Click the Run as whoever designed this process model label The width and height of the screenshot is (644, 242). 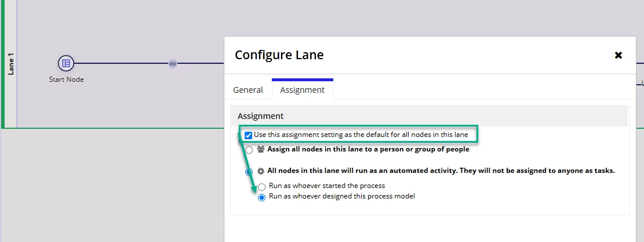(342, 196)
